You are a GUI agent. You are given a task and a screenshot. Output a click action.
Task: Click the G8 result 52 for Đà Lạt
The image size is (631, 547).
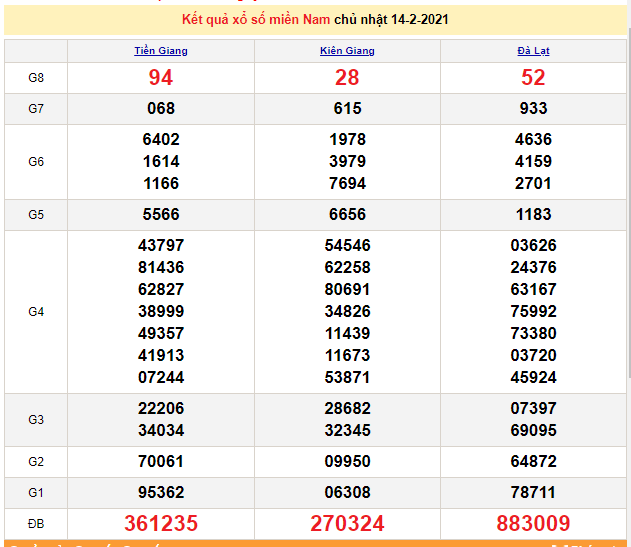pyautogui.click(x=533, y=78)
